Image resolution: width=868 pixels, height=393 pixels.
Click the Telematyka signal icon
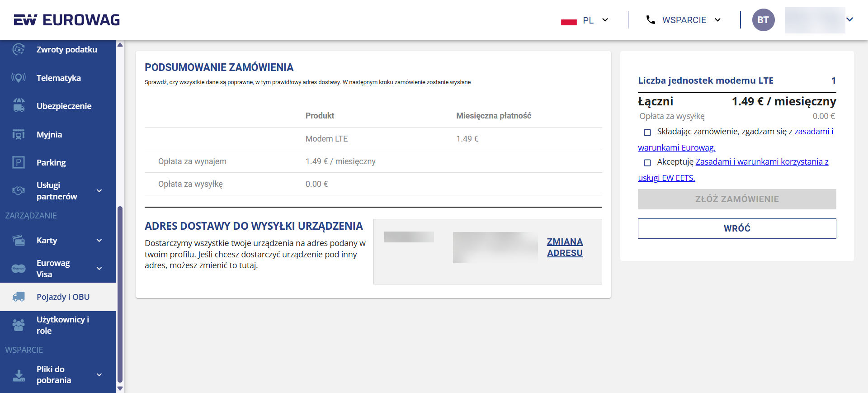tap(19, 78)
